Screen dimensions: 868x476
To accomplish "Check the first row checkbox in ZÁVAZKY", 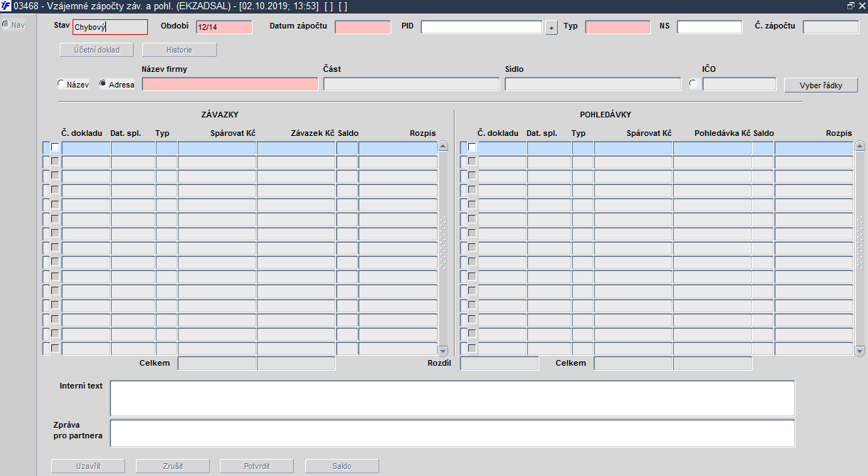I will pyautogui.click(x=55, y=147).
